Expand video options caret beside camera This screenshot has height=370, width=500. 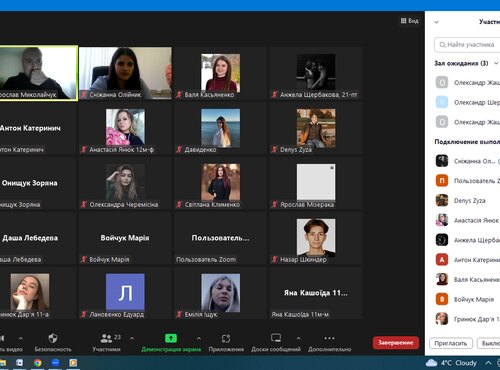[x=20, y=339]
